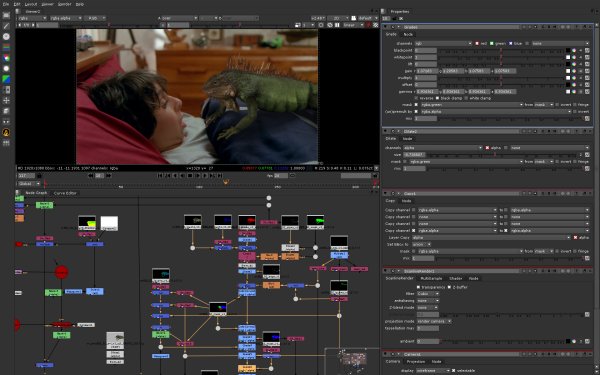Open the Edit menu
This screenshot has width=600, height=375.
click(x=17, y=4)
